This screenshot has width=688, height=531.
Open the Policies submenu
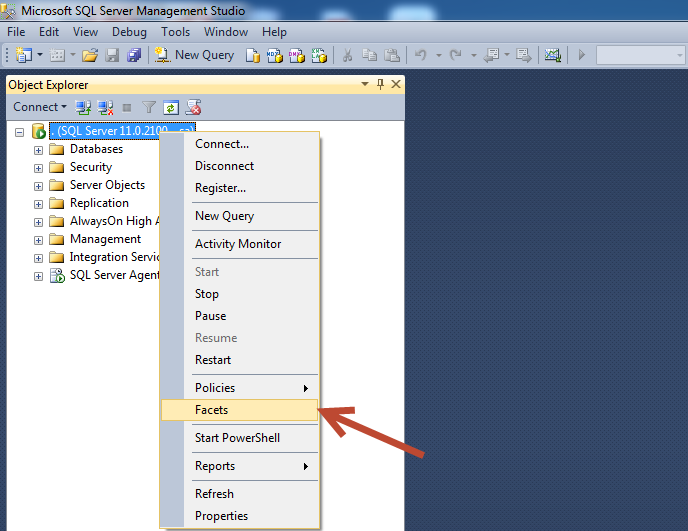240,388
